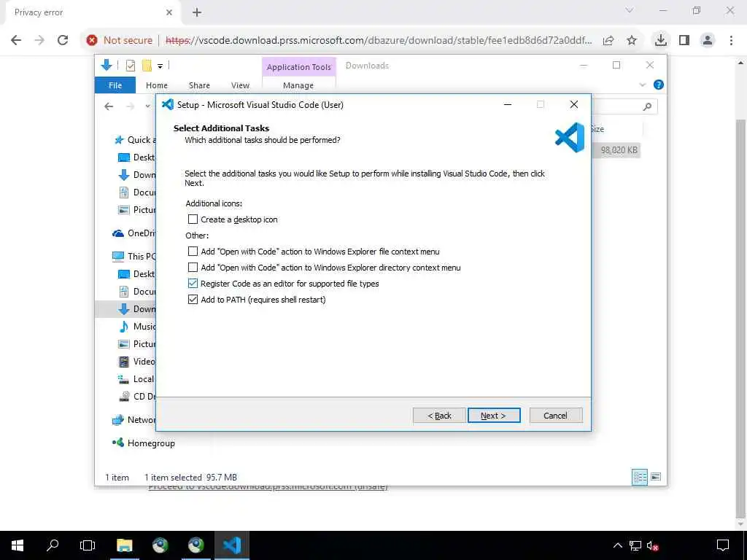Screen dimensions: 747x560
Task: Switch Explorer to details view
Action: pos(639,477)
